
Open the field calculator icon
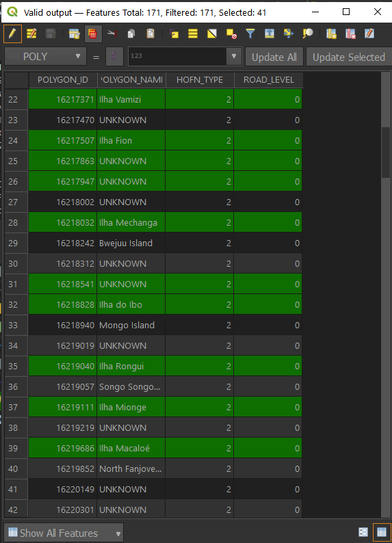click(369, 34)
